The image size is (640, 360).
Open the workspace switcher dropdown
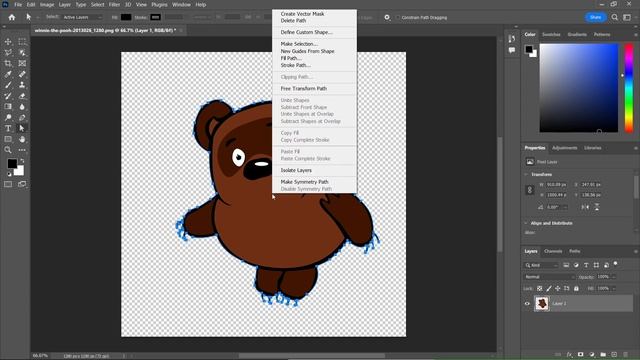click(x=627, y=17)
